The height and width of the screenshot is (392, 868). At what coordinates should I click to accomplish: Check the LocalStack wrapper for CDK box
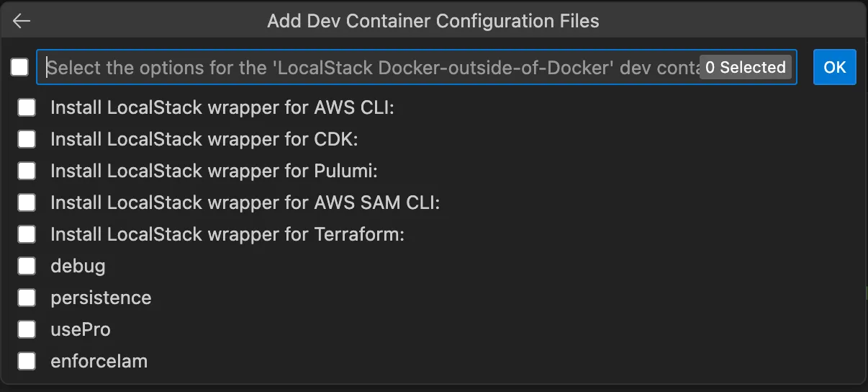(x=27, y=139)
